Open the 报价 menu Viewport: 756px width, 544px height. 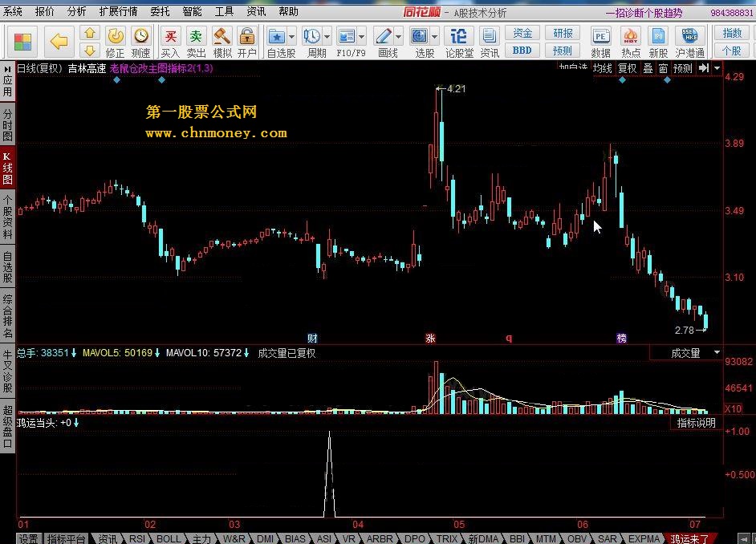45,11
